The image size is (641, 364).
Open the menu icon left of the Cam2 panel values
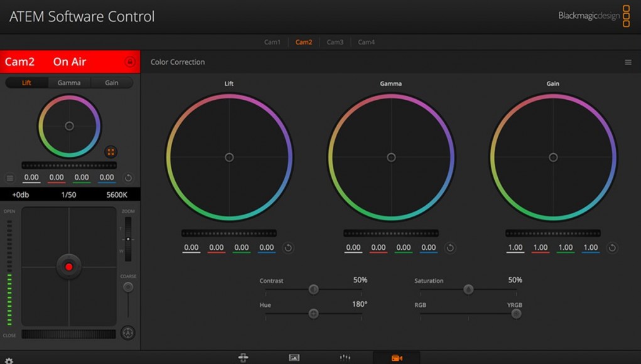(x=10, y=178)
